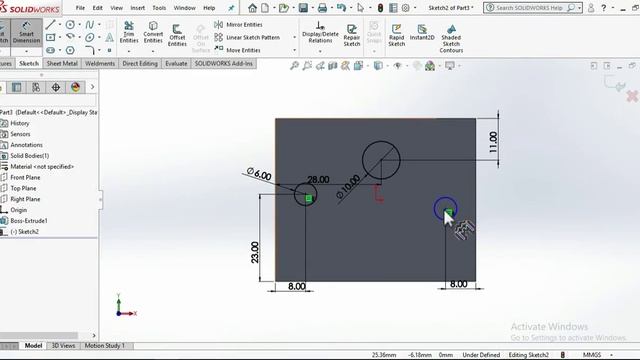
Task: Click Linear Sketch Pattern
Action: (x=247, y=37)
